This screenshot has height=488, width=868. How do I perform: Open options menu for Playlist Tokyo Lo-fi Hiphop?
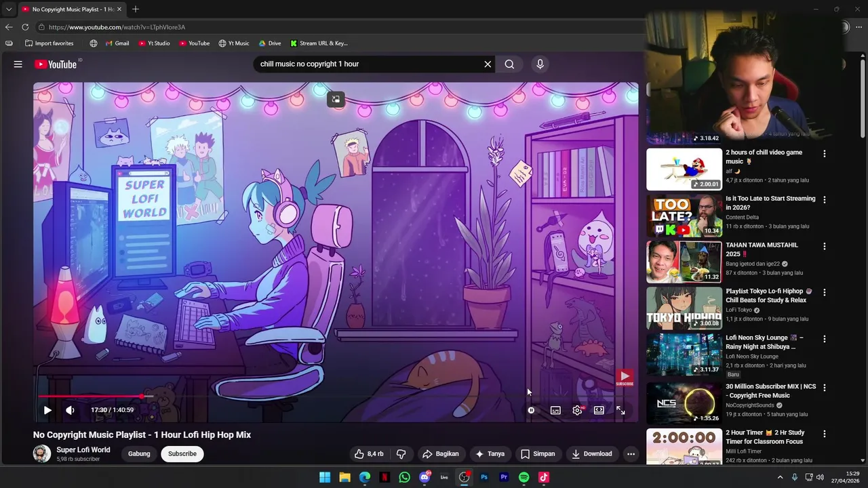click(x=825, y=292)
